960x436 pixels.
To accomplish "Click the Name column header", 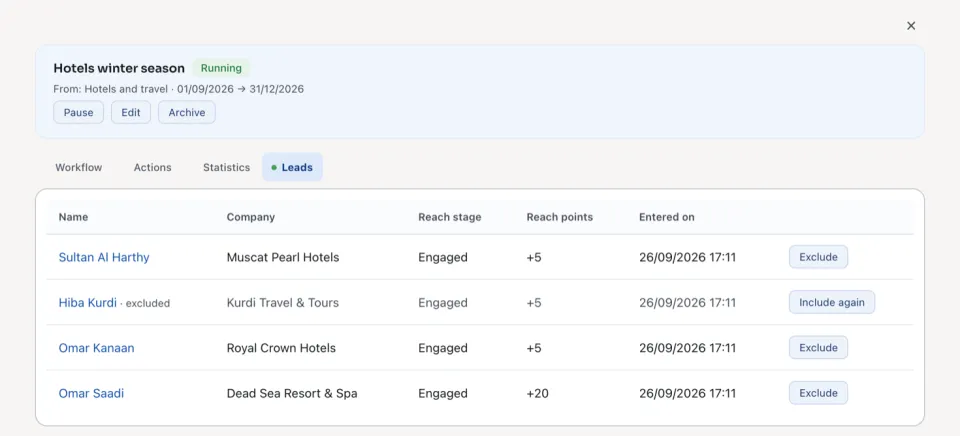I will tap(73, 217).
